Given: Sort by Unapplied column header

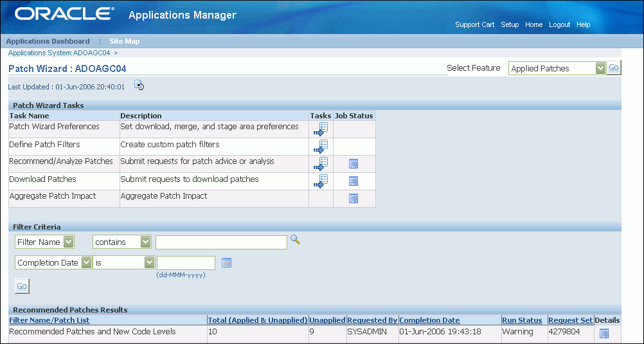Looking at the screenshot, I should 327,320.
